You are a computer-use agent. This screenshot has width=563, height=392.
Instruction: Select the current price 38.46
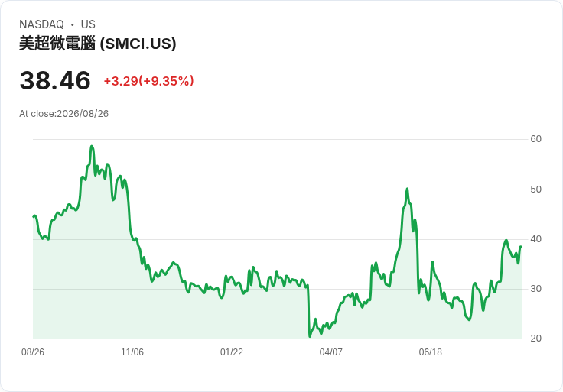point(55,80)
